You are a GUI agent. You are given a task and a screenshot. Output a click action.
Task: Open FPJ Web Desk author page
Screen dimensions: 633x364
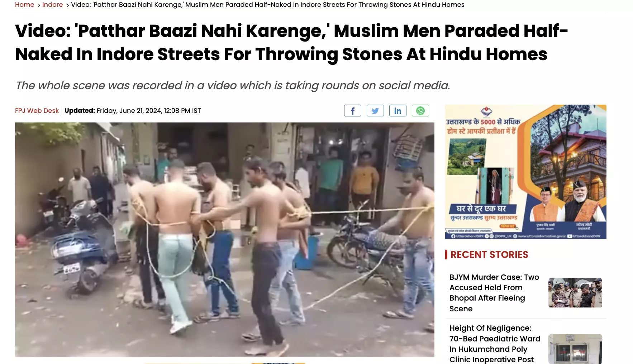point(37,111)
